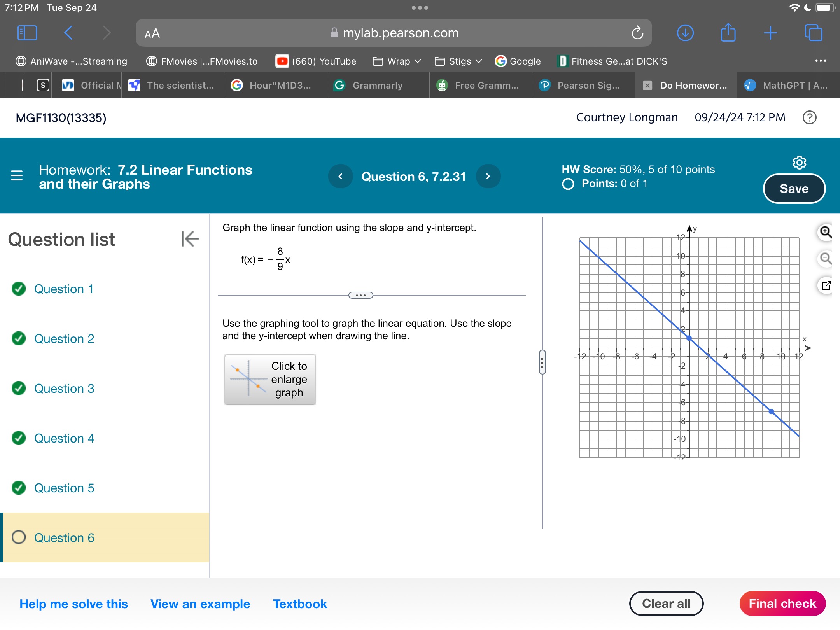
Task: Close the Do Homework tab with X
Action: coord(647,86)
